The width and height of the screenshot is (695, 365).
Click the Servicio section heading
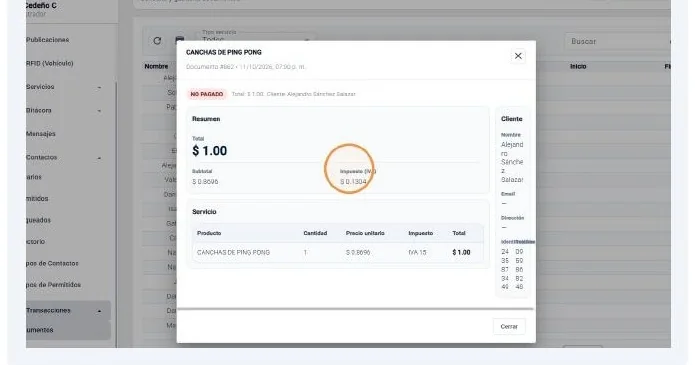pos(204,212)
